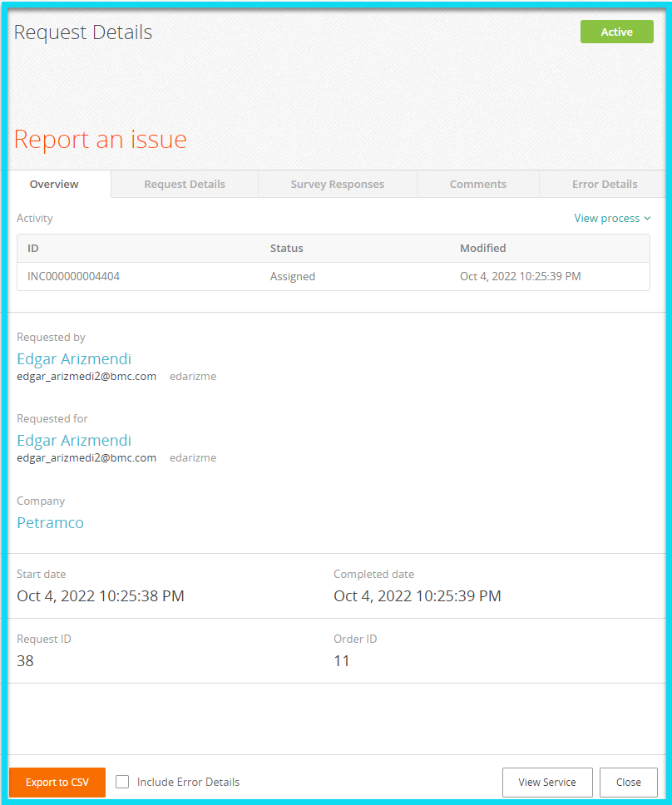Open Edgar Arizmendi under Requested for
The width and height of the screenshot is (672, 805).
click(x=74, y=440)
